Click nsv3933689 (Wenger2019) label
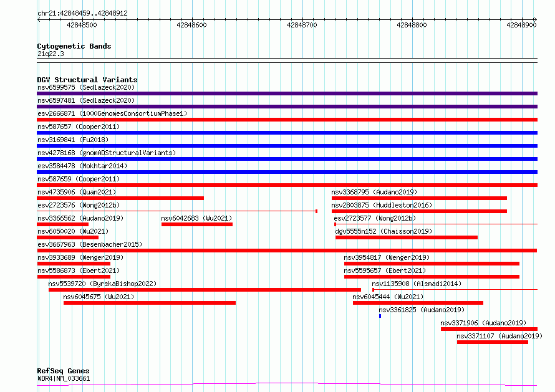Screen dimensions: 555x392 (80, 257)
